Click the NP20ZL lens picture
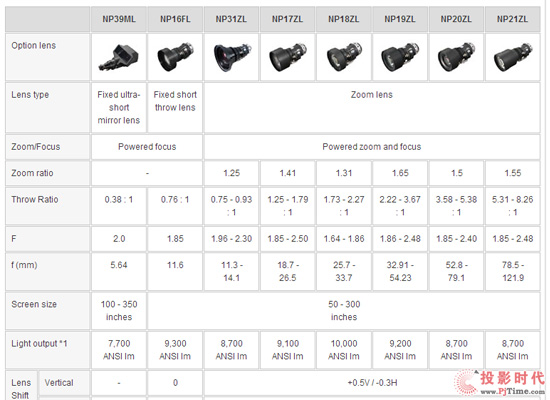The width and height of the screenshot is (550, 400). pyautogui.click(x=456, y=58)
